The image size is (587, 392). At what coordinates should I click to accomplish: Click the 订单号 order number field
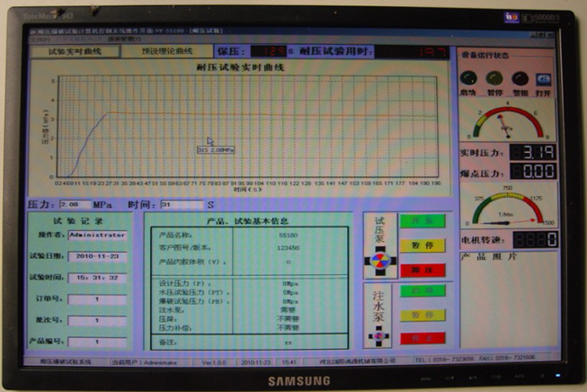97,299
